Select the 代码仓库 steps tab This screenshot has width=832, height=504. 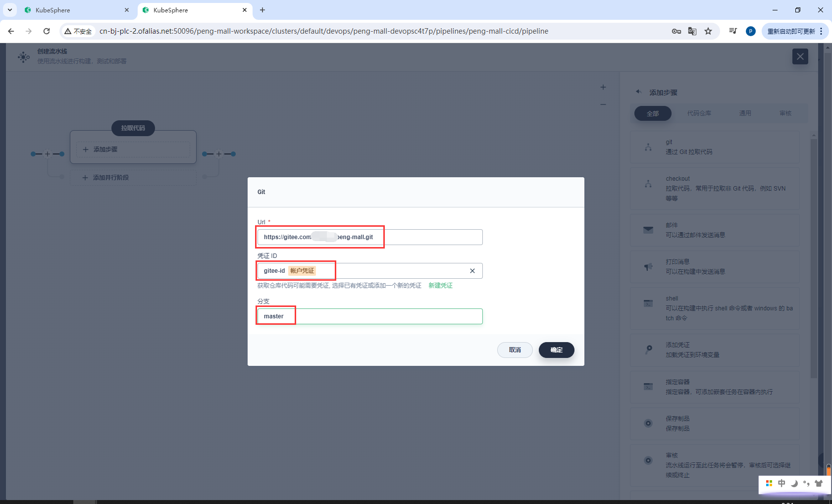tap(699, 113)
